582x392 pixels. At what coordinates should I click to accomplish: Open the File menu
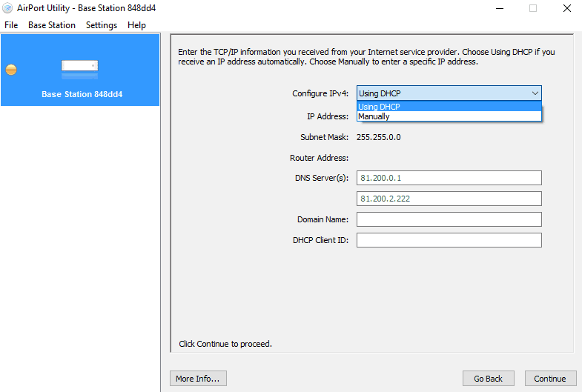tap(11, 25)
